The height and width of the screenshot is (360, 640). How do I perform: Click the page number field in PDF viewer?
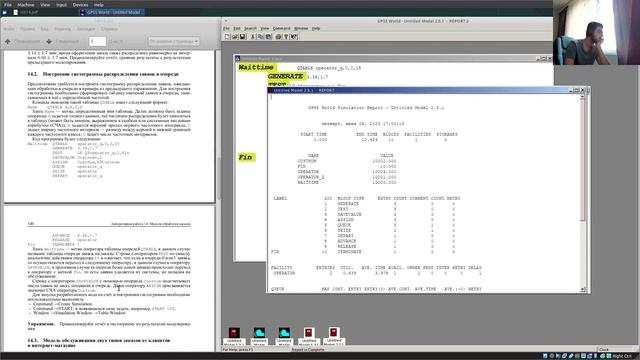tap(97, 41)
